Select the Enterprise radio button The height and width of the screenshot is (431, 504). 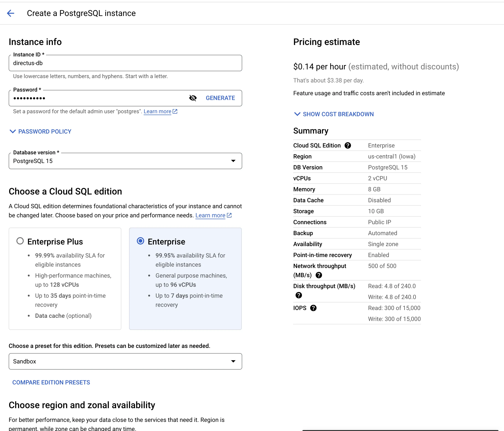pyautogui.click(x=140, y=241)
